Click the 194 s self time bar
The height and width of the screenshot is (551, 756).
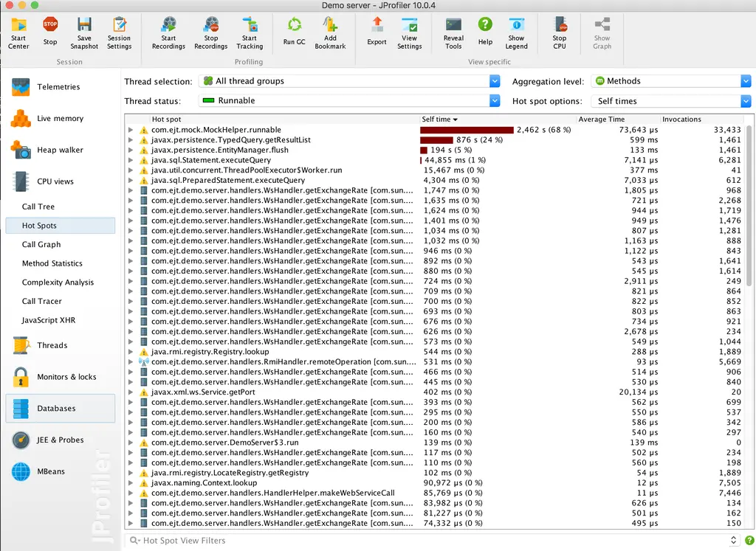point(424,150)
